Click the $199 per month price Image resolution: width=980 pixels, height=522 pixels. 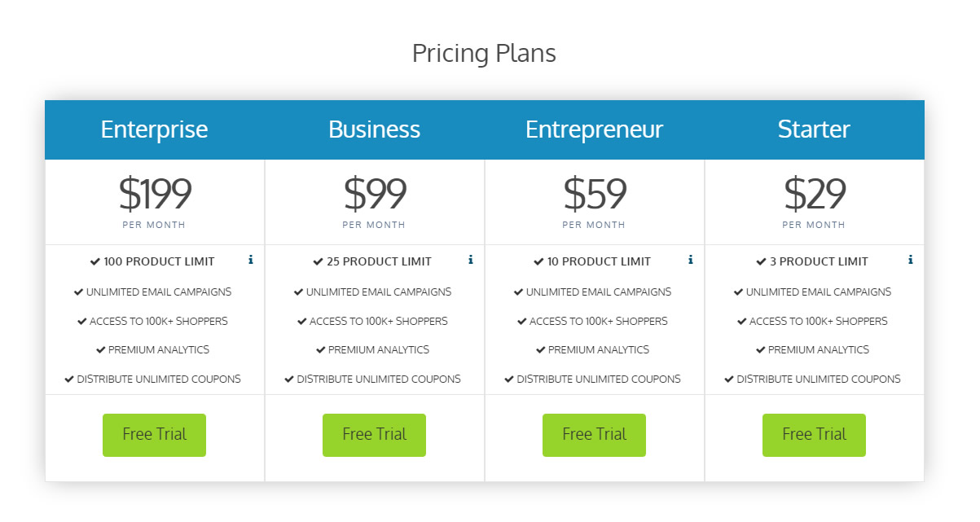155,202
